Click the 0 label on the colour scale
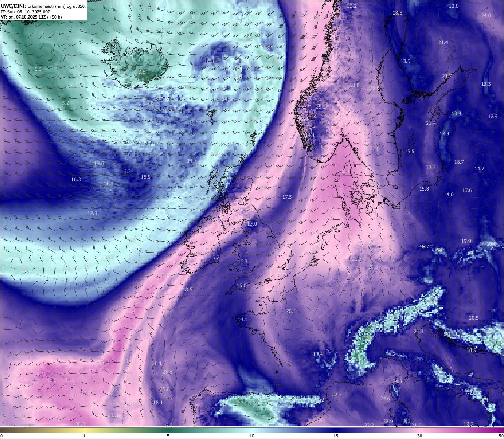Viewport: 504px width, 439px height. pos(2,436)
